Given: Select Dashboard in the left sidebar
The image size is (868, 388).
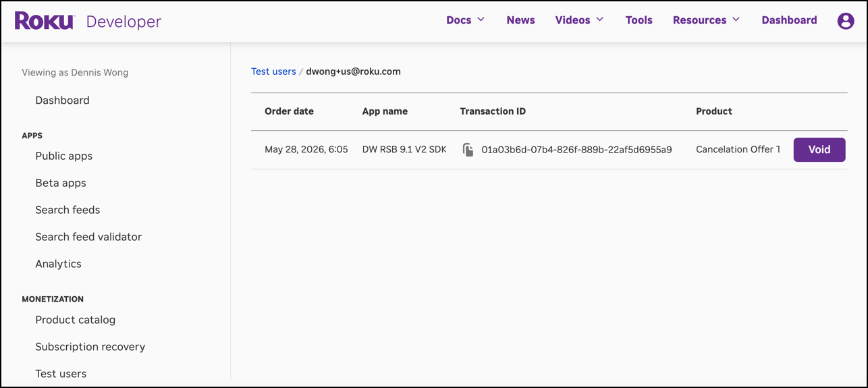Looking at the screenshot, I should (x=62, y=101).
